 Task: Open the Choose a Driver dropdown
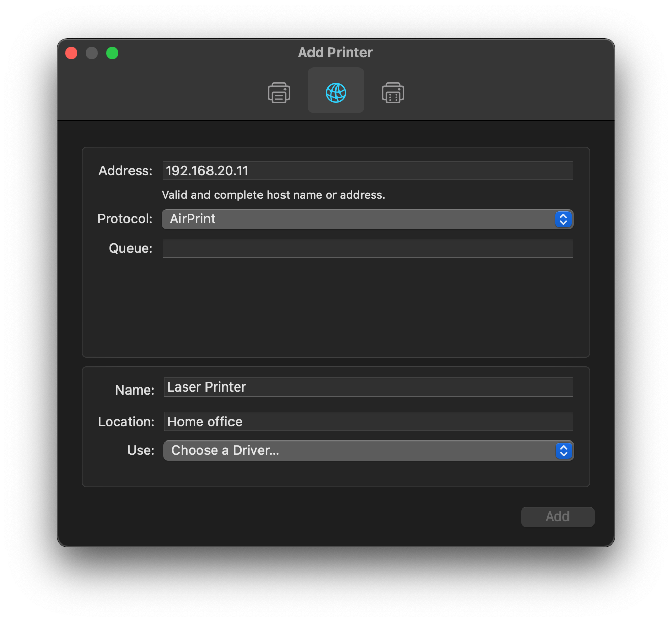point(367,451)
